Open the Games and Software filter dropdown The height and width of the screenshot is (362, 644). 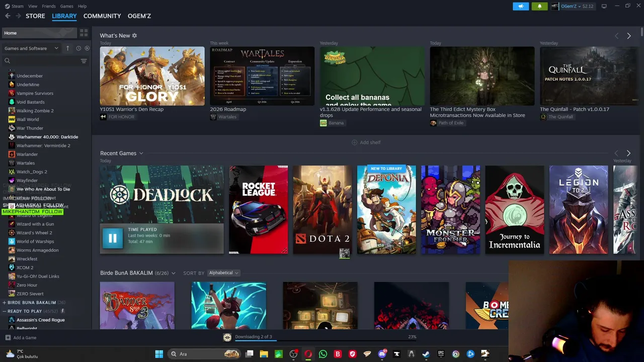click(31, 48)
